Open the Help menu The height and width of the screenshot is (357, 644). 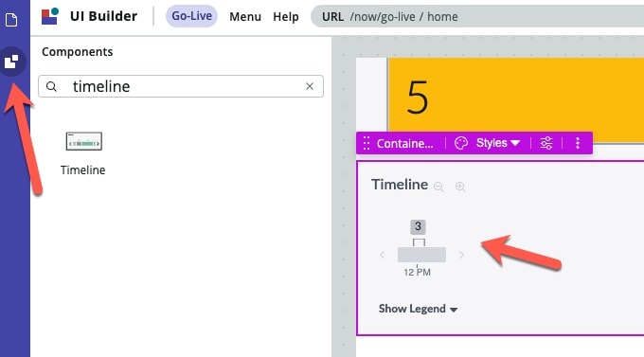(x=286, y=16)
